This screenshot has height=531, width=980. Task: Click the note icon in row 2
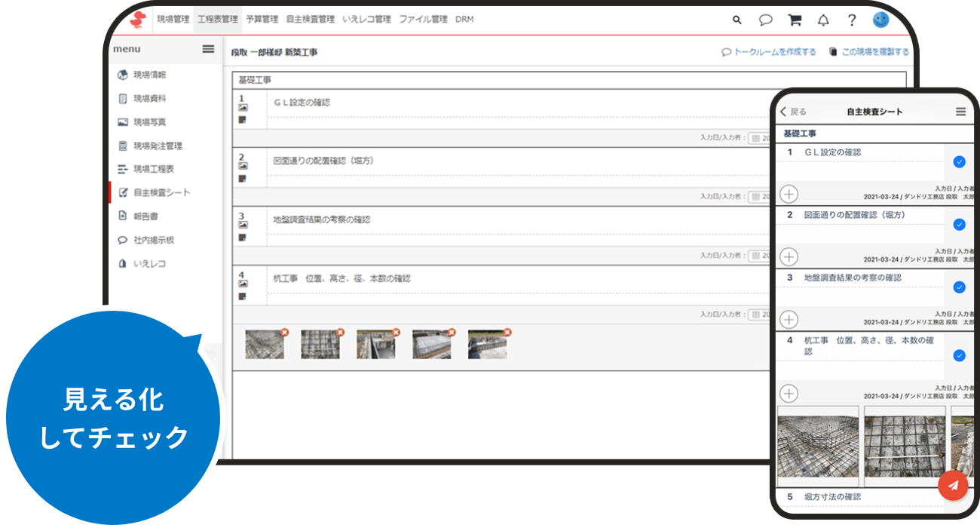pos(243,179)
